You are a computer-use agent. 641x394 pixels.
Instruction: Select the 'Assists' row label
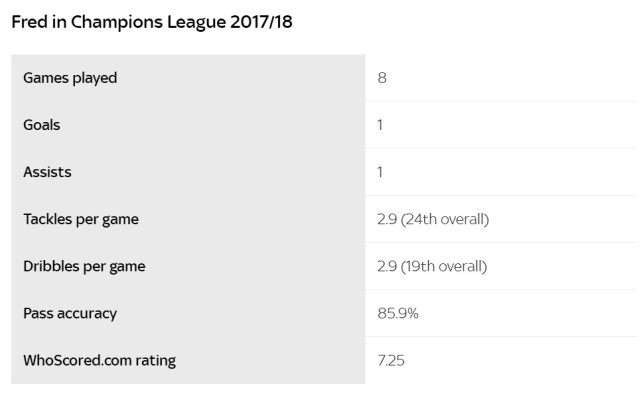pos(47,172)
